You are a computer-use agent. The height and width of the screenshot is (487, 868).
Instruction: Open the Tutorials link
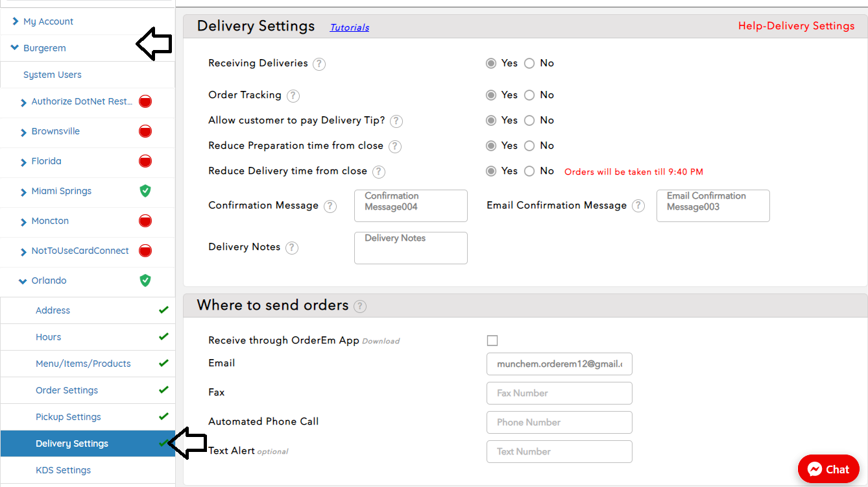click(x=350, y=27)
